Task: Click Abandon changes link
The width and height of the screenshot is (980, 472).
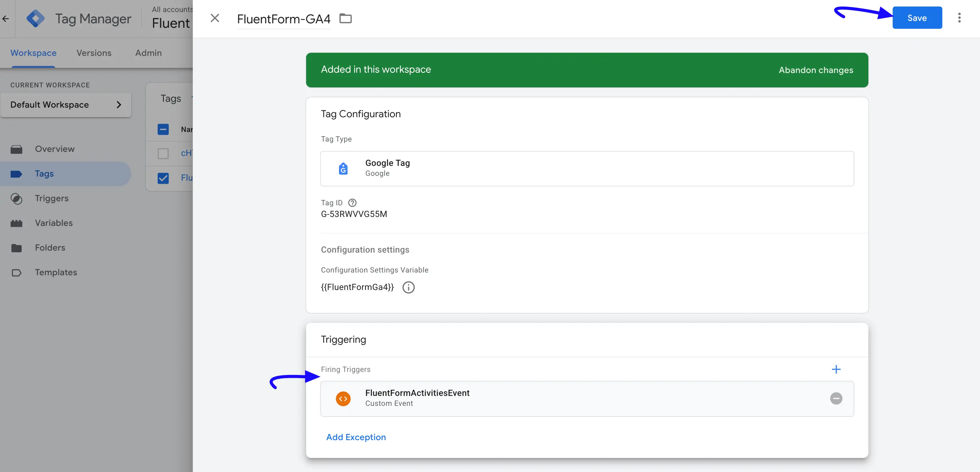Action: 816,70
